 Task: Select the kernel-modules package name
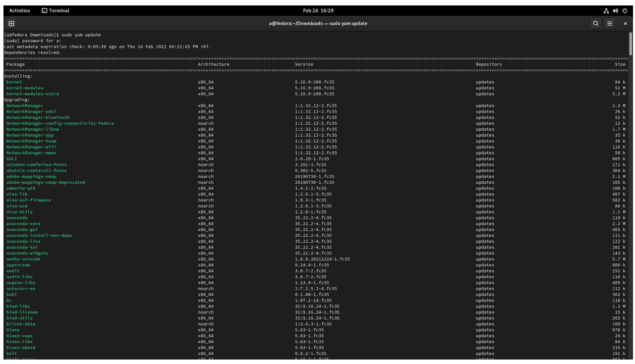[25, 88]
